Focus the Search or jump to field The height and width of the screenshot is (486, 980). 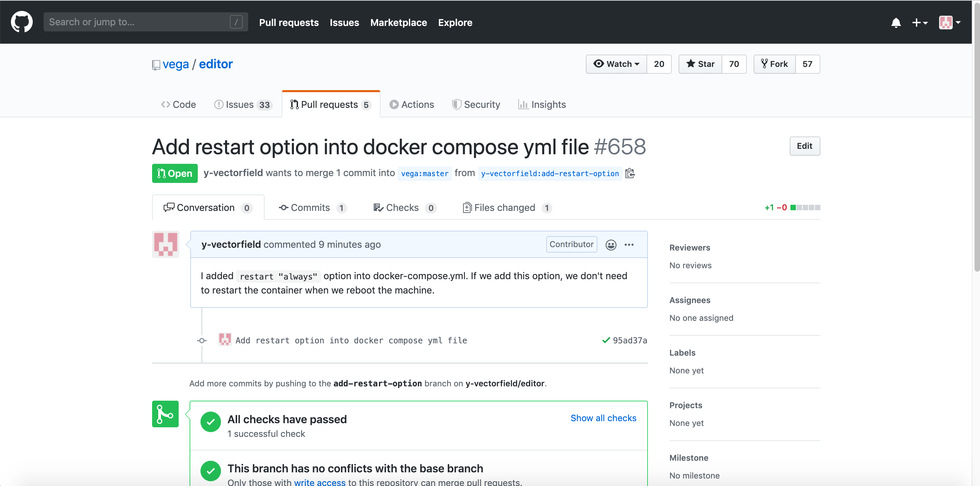pyautogui.click(x=146, y=22)
